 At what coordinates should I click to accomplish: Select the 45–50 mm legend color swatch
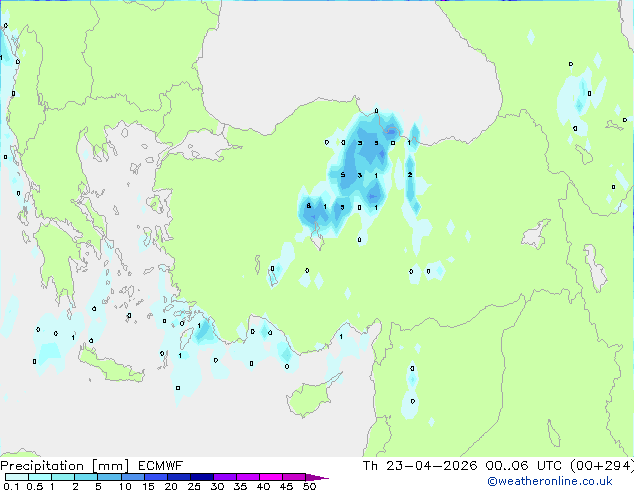294,477
